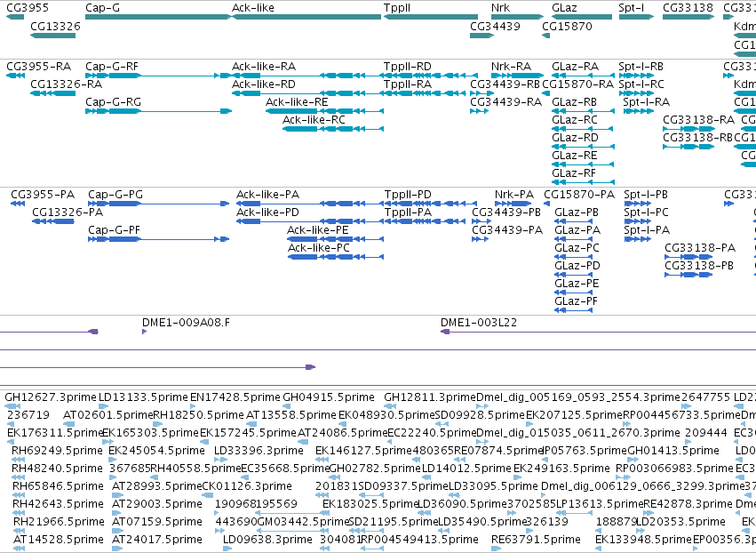This screenshot has width=756, height=553.
Task: Open protein Ack-like-PE
Action: click(336, 239)
